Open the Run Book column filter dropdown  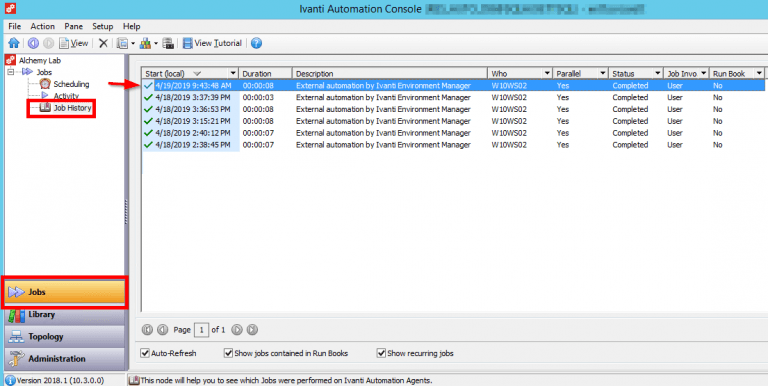pos(760,73)
